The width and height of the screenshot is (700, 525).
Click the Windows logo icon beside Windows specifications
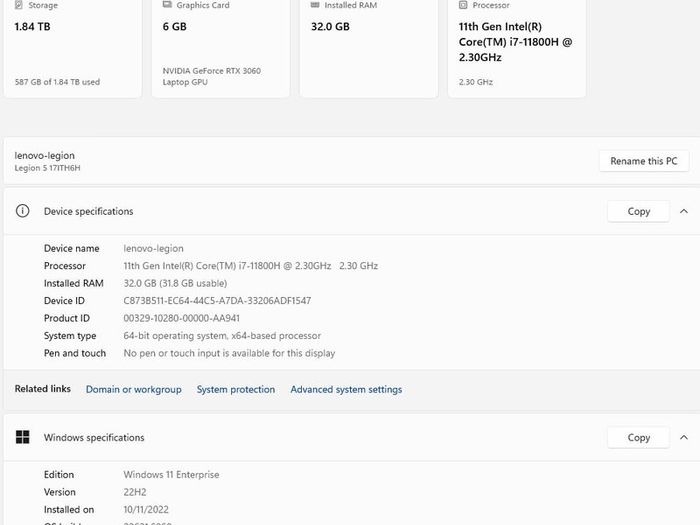(22, 437)
